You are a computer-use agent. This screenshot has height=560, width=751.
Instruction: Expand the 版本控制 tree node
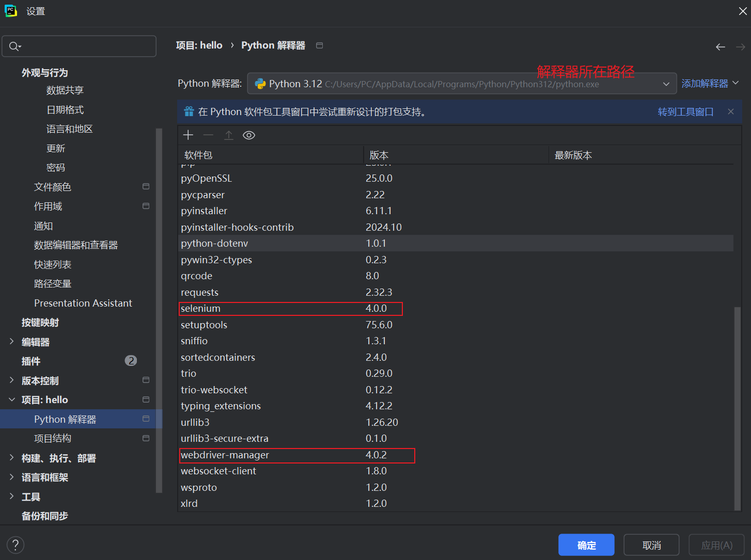coord(11,380)
